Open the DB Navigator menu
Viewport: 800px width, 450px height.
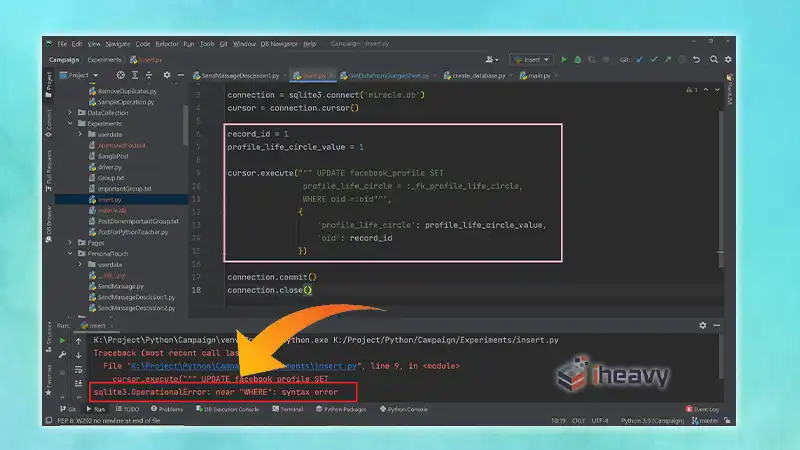pos(279,44)
